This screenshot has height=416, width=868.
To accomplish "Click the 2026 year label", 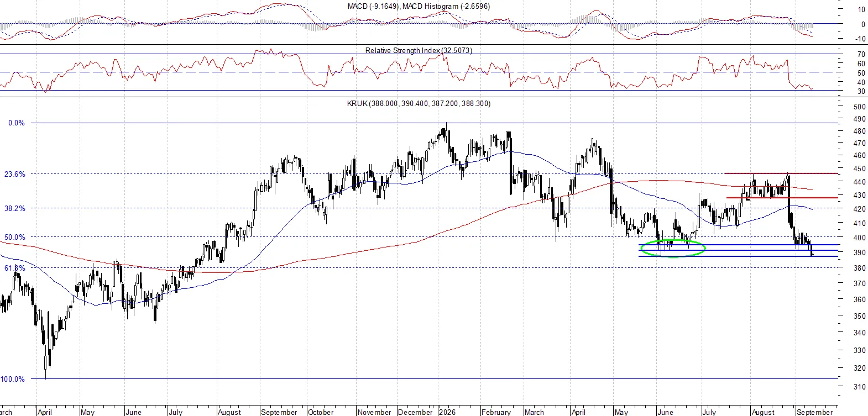I will pyautogui.click(x=447, y=412).
